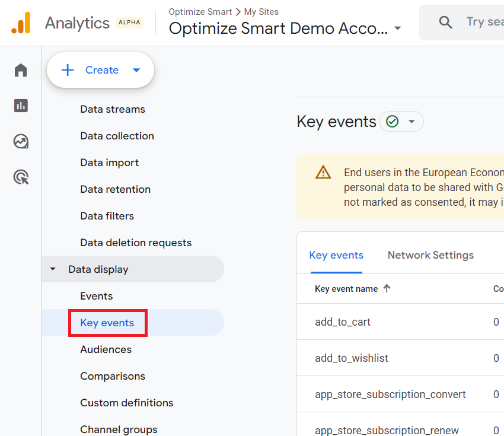Open Reports bar chart icon

pyautogui.click(x=21, y=106)
